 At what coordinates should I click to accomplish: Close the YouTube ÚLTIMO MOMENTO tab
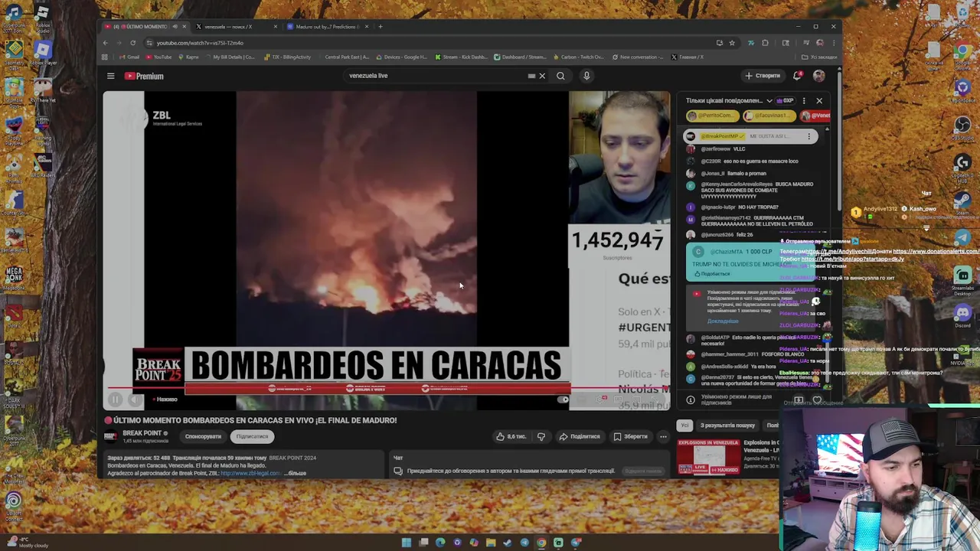[184, 27]
